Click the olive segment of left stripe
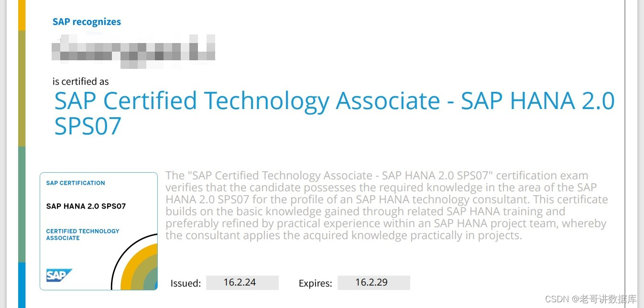This screenshot has height=308, width=644. coord(22,88)
